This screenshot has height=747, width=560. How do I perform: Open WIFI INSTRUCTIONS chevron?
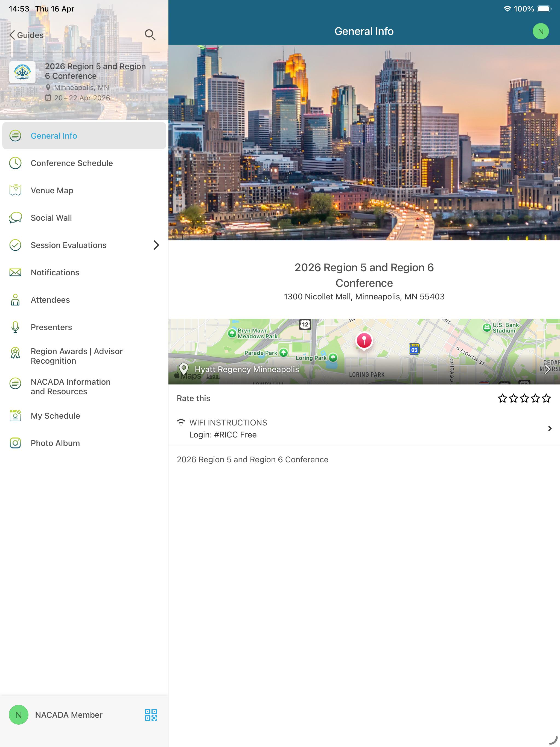click(x=550, y=428)
